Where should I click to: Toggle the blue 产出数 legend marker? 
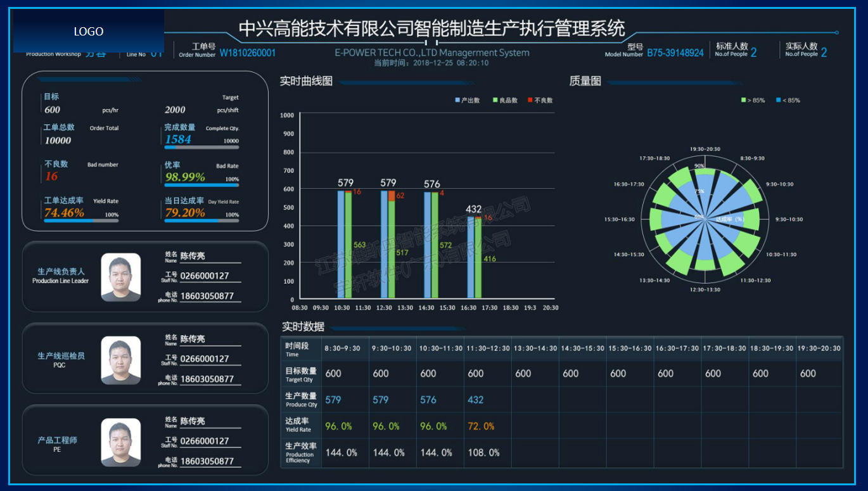pyautogui.click(x=457, y=100)
